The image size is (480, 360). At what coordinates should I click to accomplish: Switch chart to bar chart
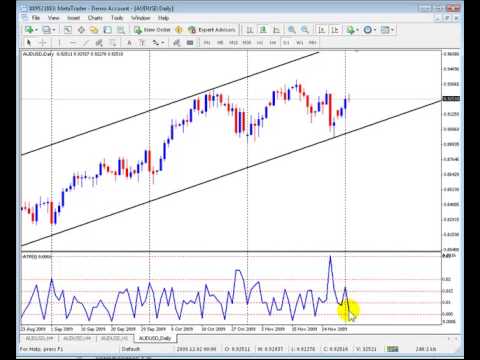[249, 30]
